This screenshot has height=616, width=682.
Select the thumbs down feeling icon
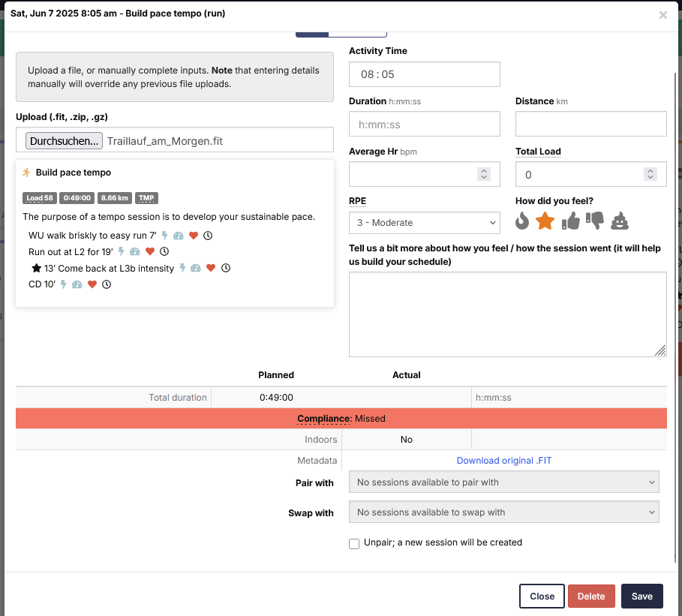coord(594,221)
